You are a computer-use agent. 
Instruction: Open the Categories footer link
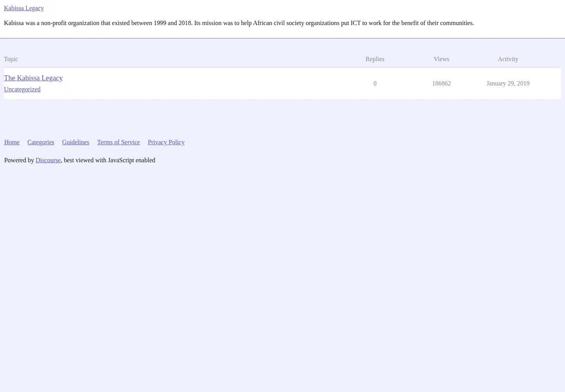click(41, 142)
